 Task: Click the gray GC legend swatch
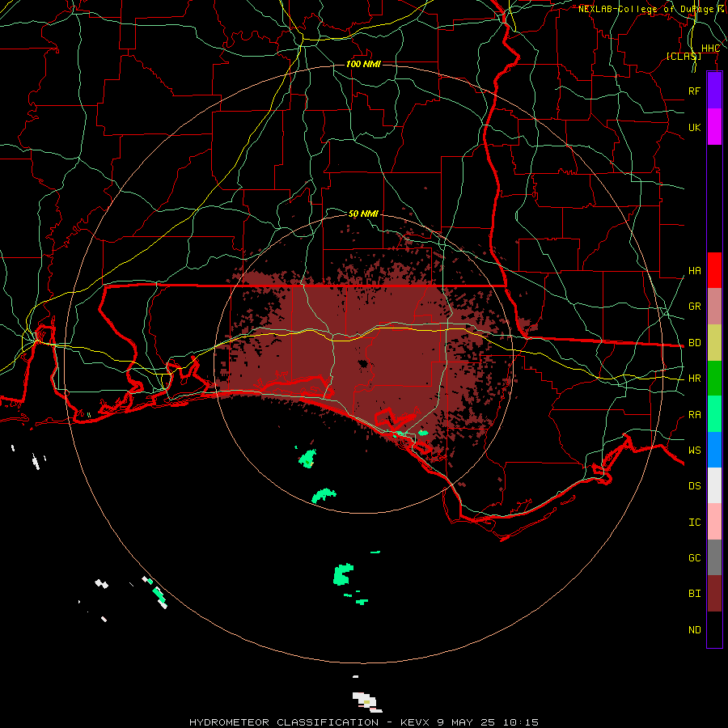tap(714, 557)
